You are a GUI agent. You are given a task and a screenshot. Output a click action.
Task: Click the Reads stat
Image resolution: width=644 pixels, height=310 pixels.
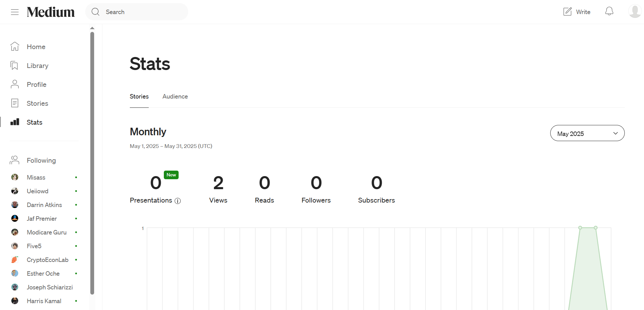[x=264, y=190]
